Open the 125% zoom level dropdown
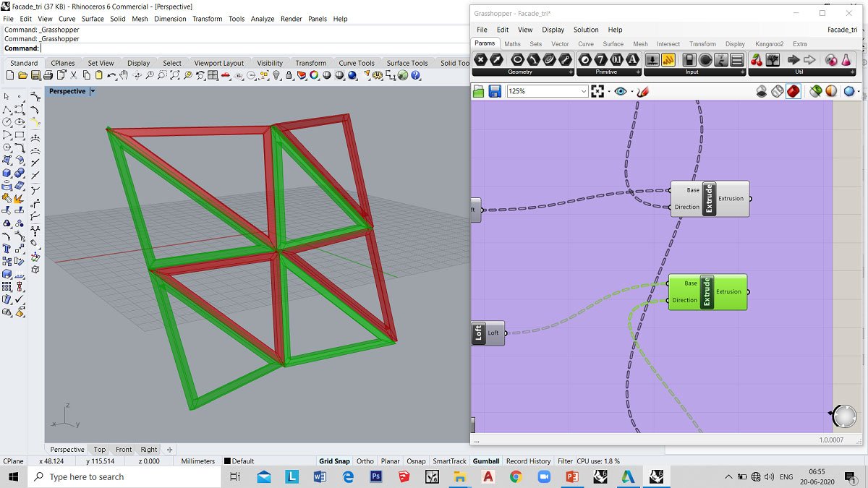This screenshot has height=488, width=868. (x=584, y=91)
